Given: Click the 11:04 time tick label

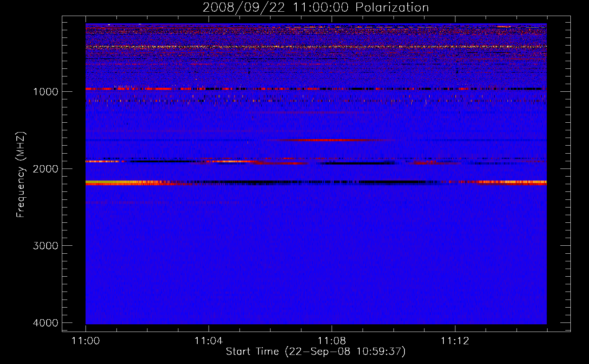Looking at the screenshot, I should (x=209, y=341).
